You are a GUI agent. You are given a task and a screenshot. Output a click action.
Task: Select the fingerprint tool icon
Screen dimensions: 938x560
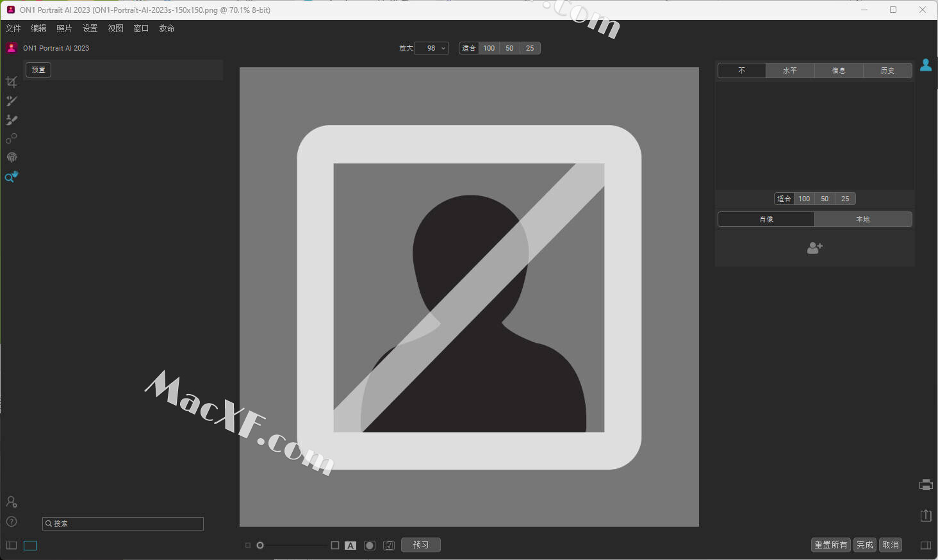(x=12, y=158)
